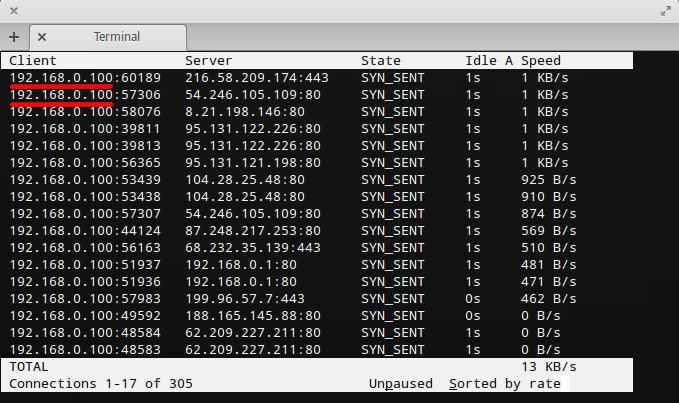Select client 192.168.0.100:56163

85,248
